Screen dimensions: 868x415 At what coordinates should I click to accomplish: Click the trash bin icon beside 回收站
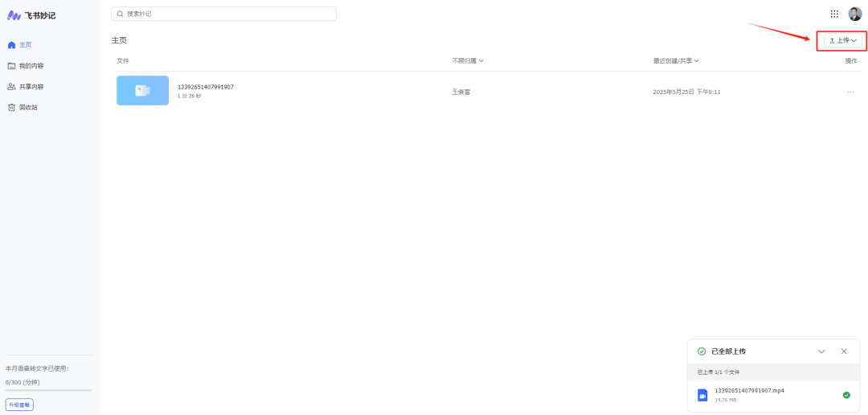coord(11,108)
